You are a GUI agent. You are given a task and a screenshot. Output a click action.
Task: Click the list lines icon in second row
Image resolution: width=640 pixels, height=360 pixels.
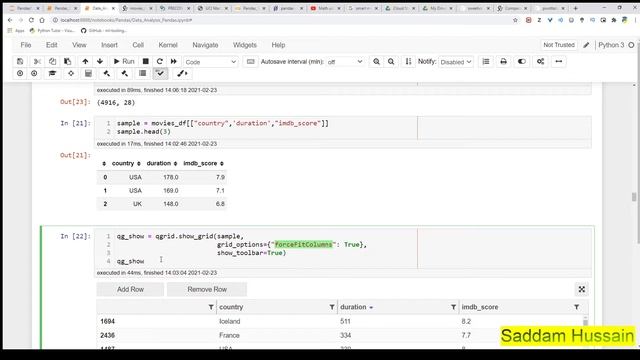point(142,73)
